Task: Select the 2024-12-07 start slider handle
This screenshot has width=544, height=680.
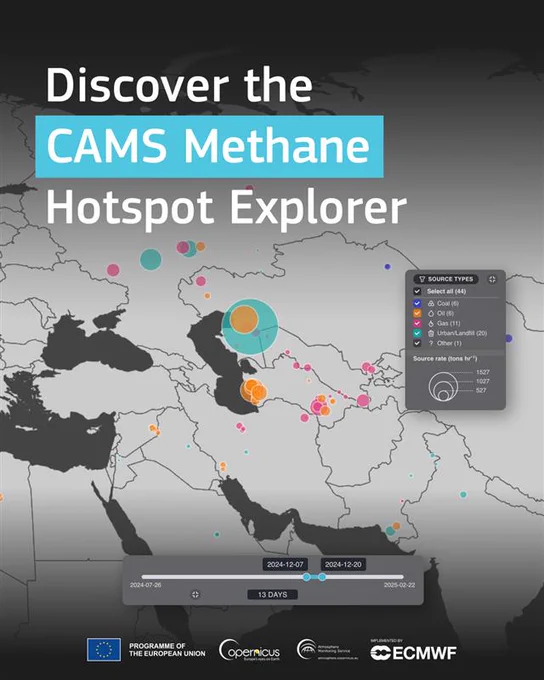Action: tap(306, 577)
